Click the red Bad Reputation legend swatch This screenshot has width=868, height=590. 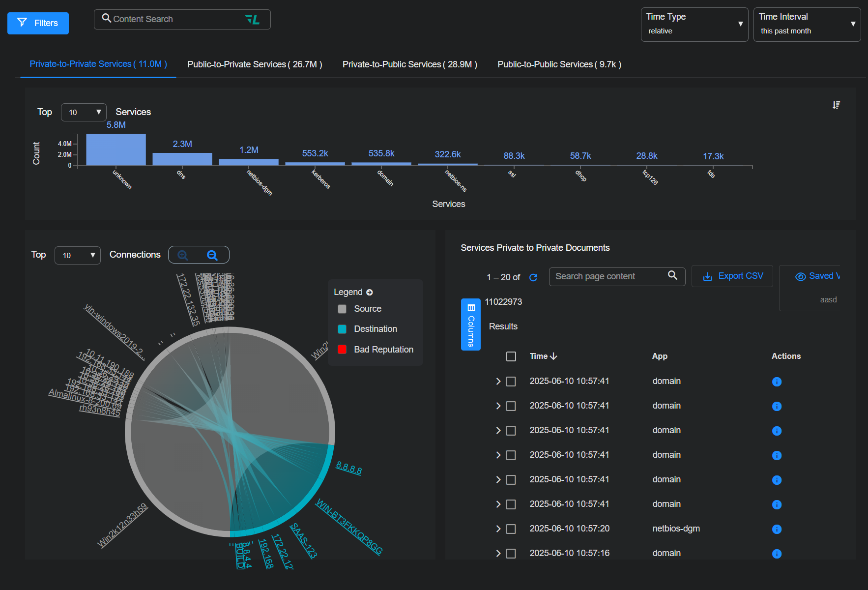[342, 350]
